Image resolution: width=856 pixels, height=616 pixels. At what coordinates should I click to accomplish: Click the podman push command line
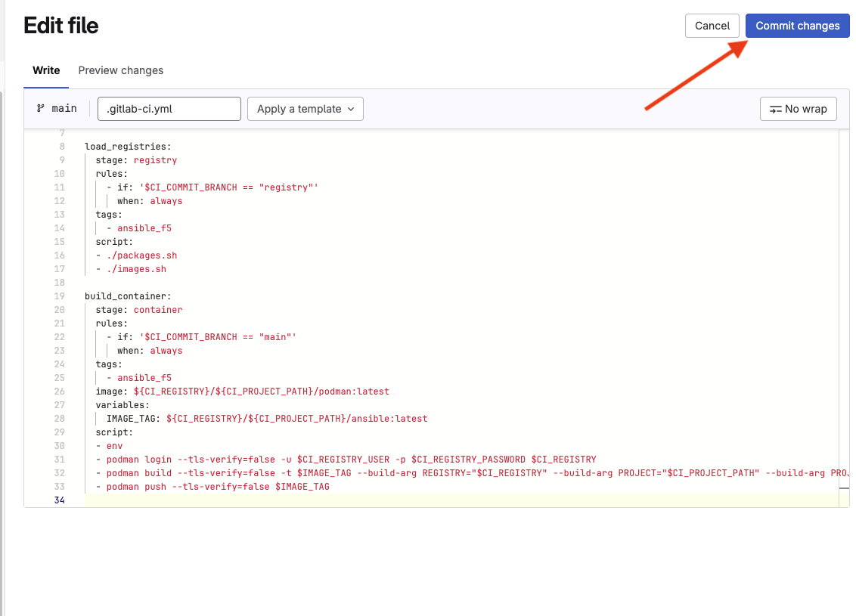click(213, 487)
